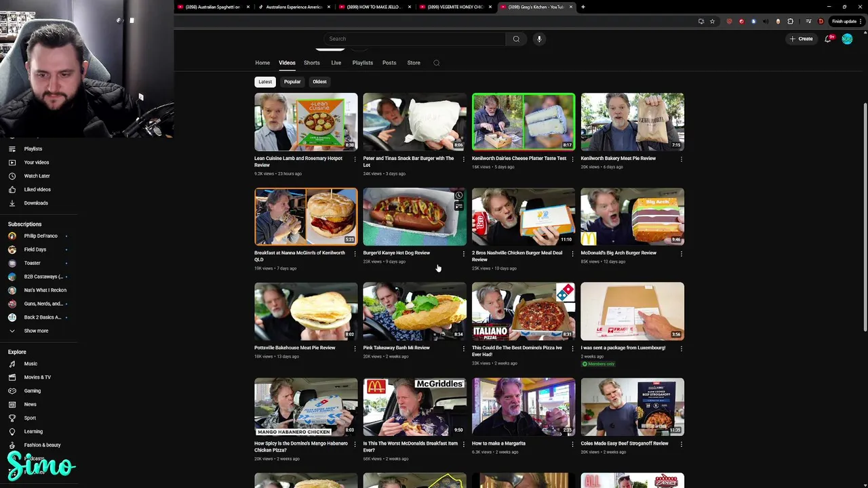Switch to Store tab
This screenshot has width=868, height=488.
(414, 63)
